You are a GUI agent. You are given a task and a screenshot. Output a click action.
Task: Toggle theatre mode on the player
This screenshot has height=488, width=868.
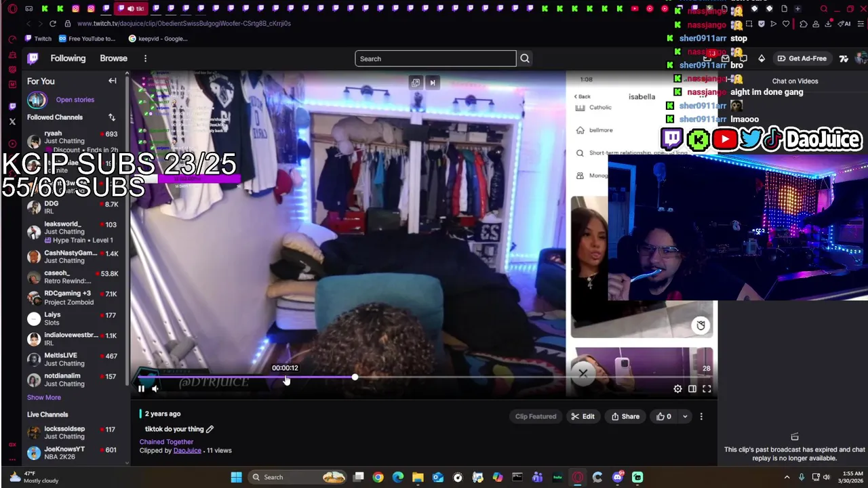point(692,388)
